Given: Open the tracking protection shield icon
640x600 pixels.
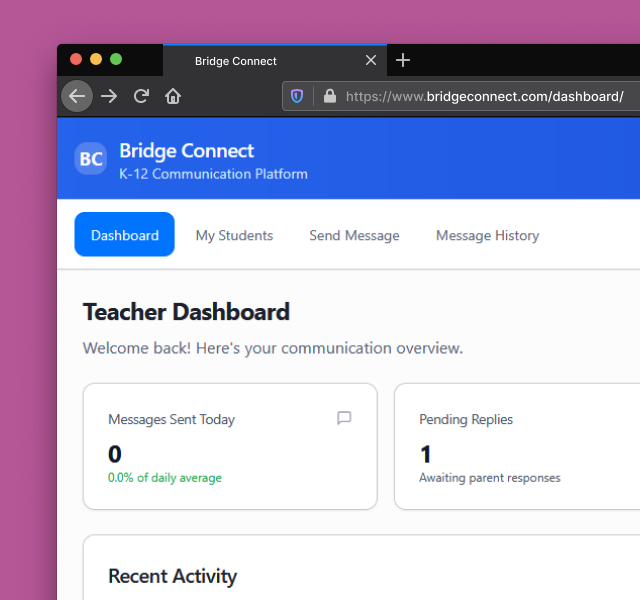Looking at the screenshot, I should point(297,96).
